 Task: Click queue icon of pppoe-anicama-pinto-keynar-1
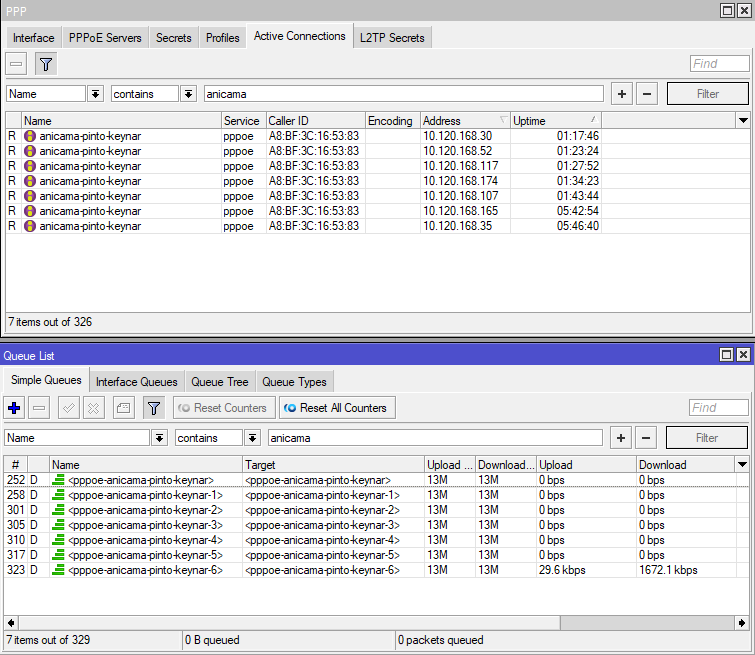pyautogui.click(x=58, y=495)
